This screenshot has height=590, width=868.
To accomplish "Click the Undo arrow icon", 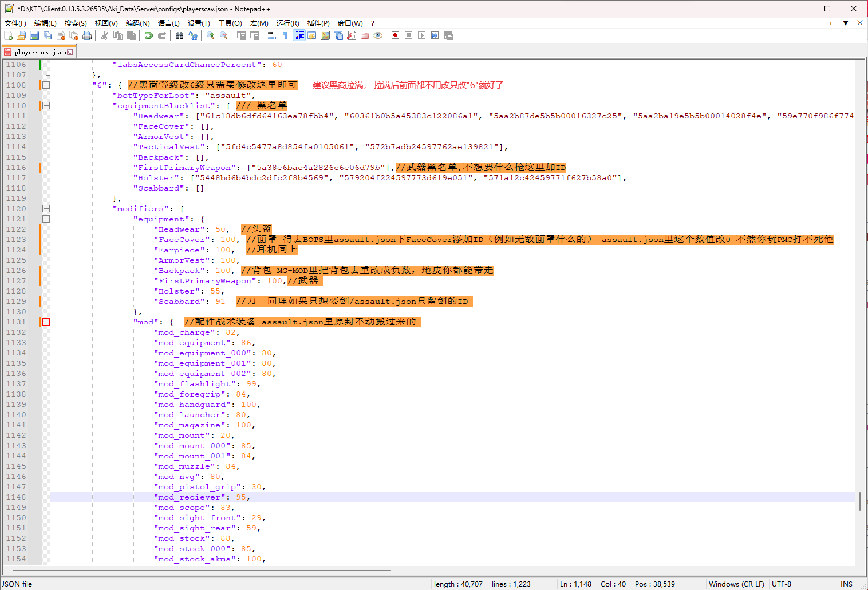I will coord(149,35).
